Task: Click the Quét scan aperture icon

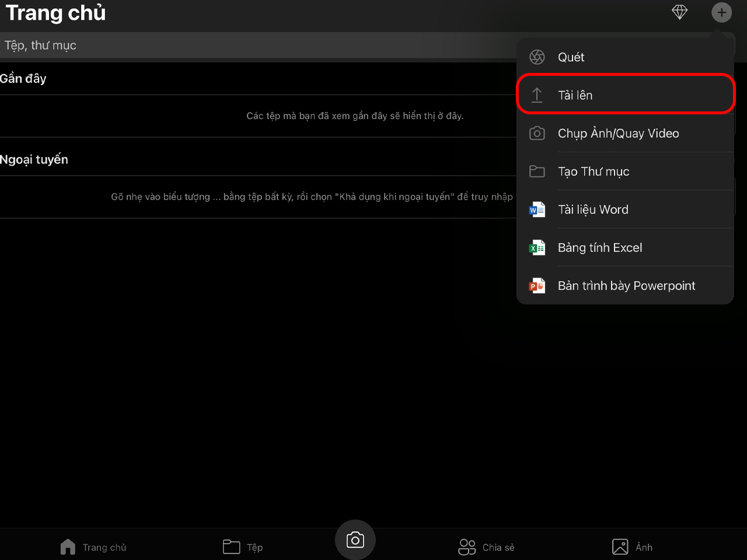Action: click(x=537, y=57)
